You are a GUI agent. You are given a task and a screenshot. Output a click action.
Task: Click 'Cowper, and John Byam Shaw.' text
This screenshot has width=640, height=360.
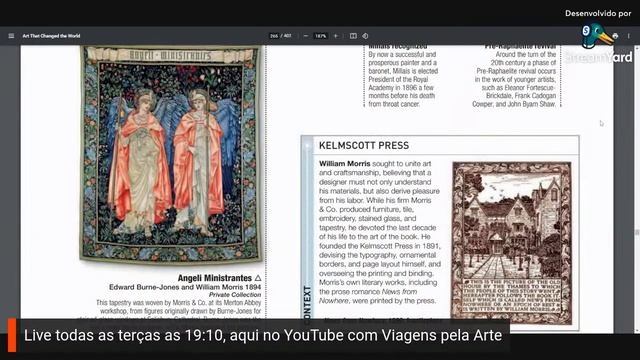point(514,104)
